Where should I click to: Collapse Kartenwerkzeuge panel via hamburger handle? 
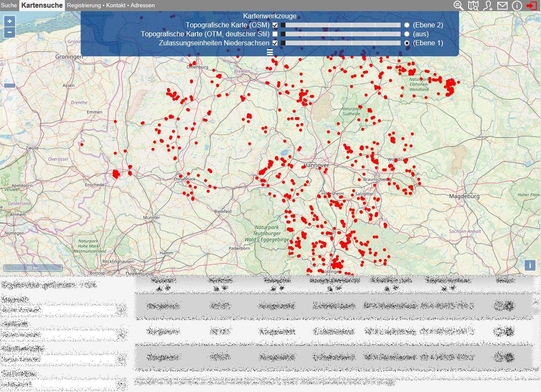(x=270, y=52)
